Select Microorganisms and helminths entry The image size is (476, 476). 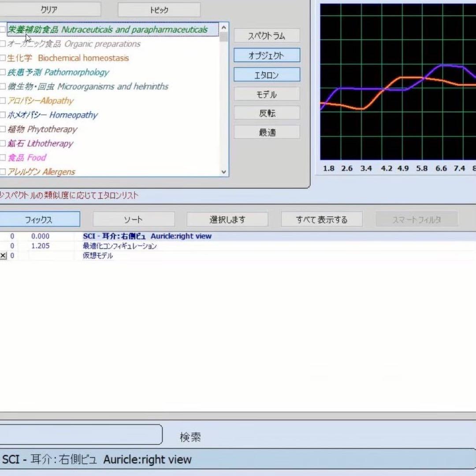(112, 86)
